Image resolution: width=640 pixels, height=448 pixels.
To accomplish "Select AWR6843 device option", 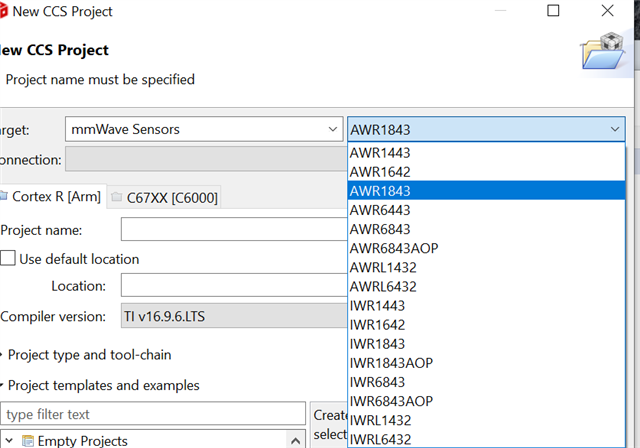I will point(486,229).
